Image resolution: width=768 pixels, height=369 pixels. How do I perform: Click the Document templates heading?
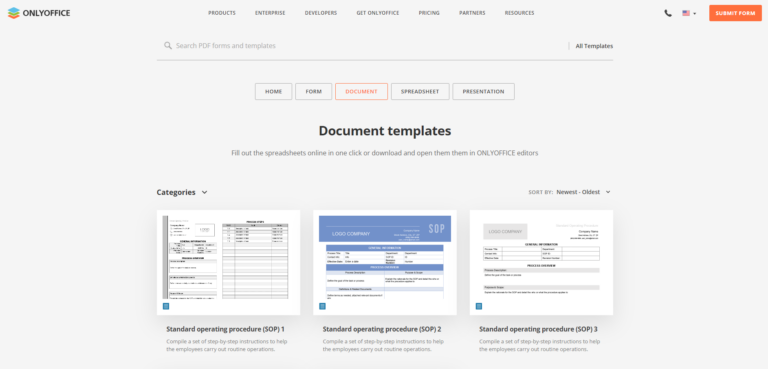(x=385, y=131)
